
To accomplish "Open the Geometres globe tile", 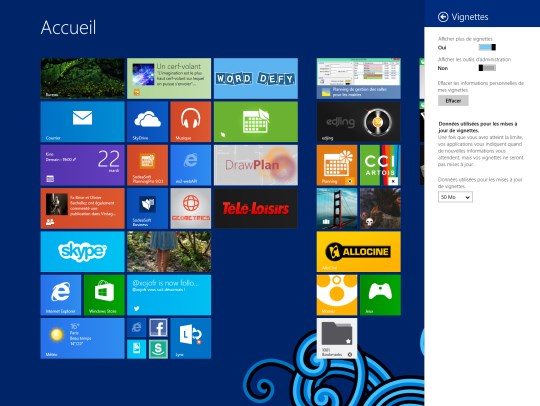I will 191,208.
